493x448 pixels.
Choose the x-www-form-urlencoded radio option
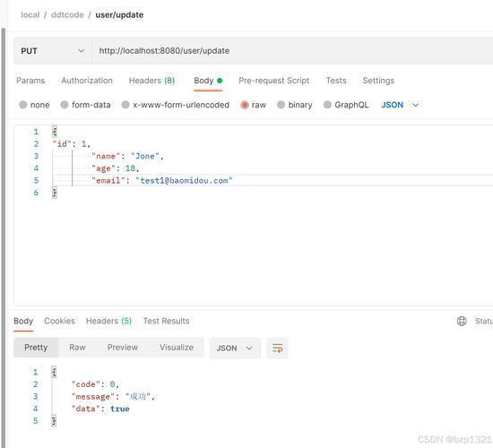pyautogui.click(x=125, y=105)
